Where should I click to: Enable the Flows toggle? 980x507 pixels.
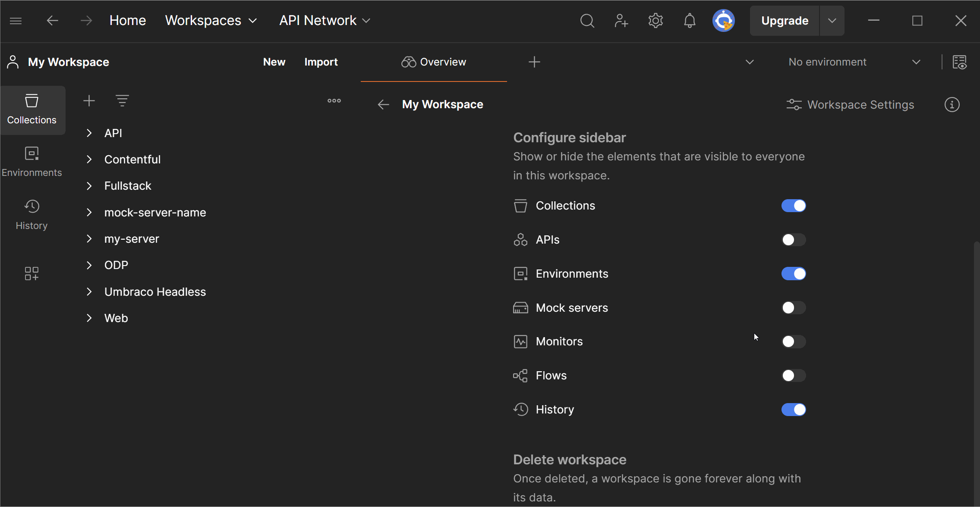[x=794, y=376]
